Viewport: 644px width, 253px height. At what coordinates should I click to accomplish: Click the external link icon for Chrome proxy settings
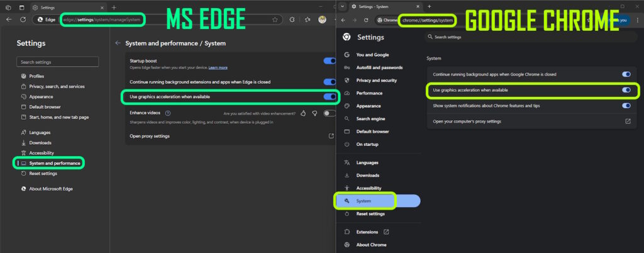click(x=627, y=121)
